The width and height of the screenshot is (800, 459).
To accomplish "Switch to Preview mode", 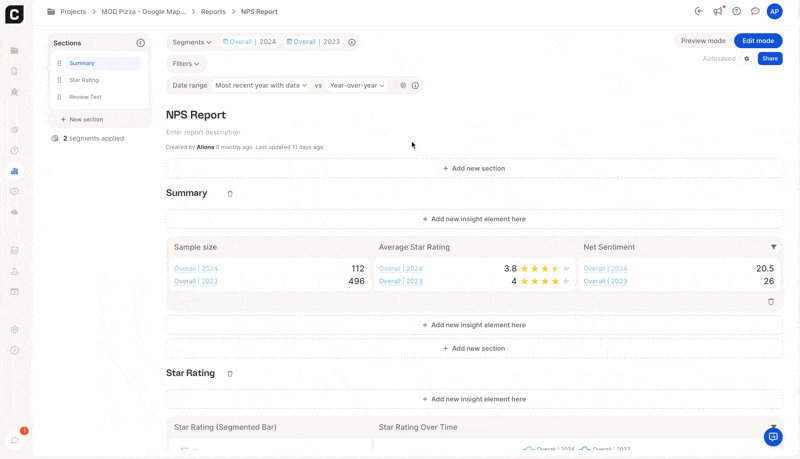I will pyautogui.click(x=703, y=41).
